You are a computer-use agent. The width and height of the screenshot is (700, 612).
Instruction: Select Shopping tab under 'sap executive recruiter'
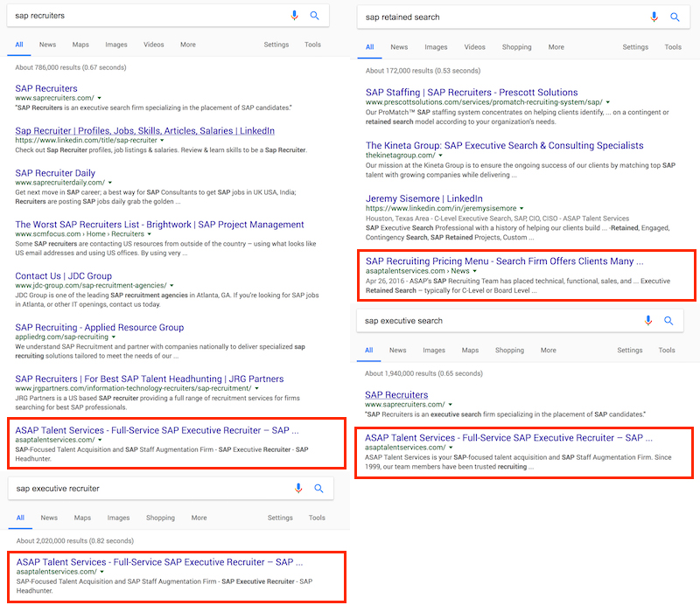click(160, 518)
